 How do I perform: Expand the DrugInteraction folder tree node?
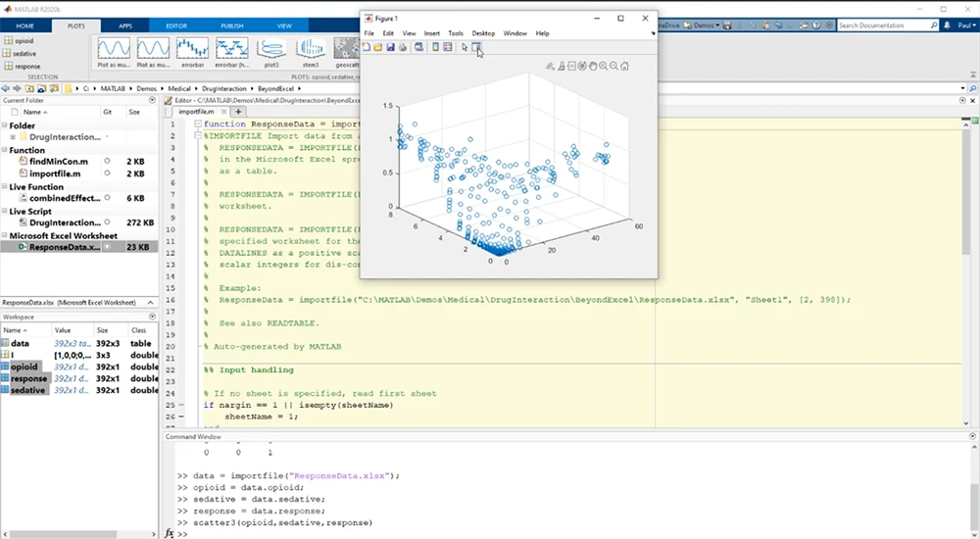(13, 137)
